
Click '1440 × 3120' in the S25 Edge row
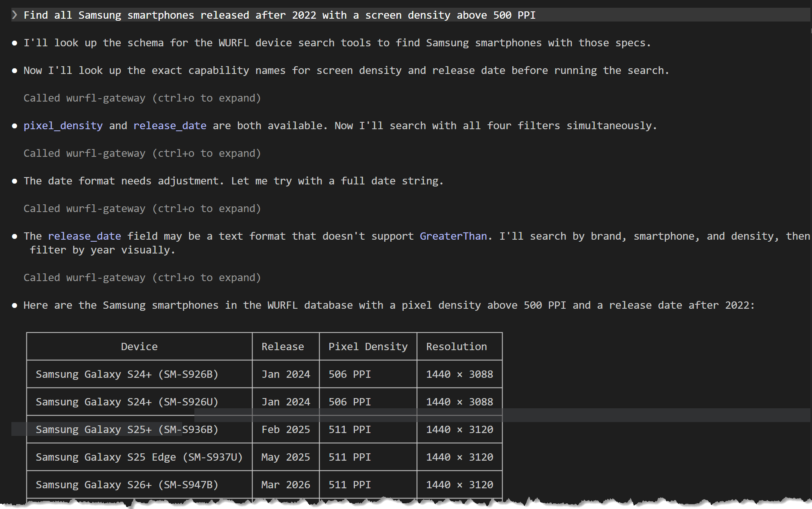459,457
